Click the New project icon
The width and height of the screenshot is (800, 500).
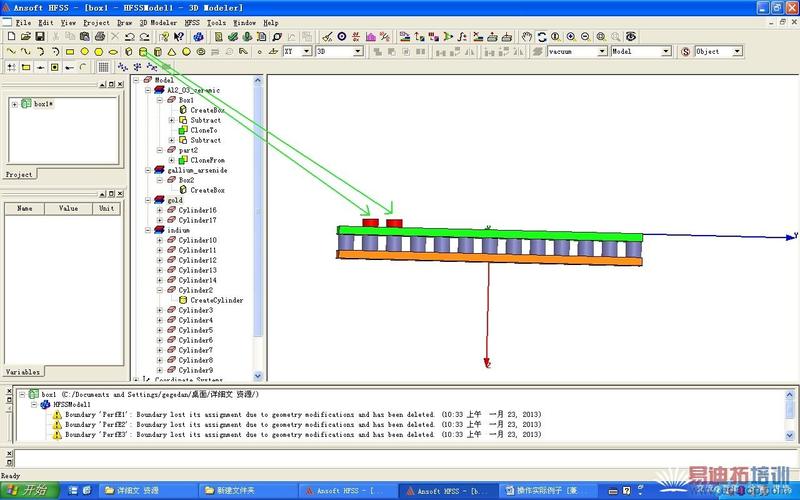pos(11,37)
